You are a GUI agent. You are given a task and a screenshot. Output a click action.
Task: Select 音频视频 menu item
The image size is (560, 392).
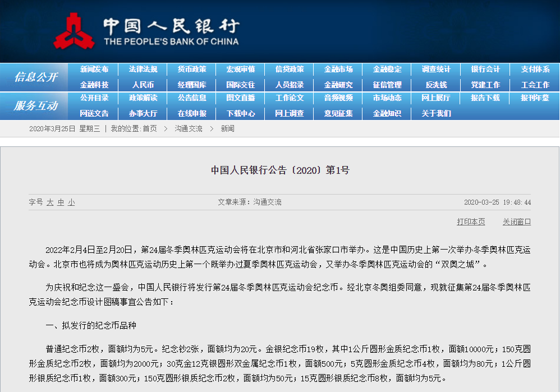pyautogui.click(x=338, y=98)
